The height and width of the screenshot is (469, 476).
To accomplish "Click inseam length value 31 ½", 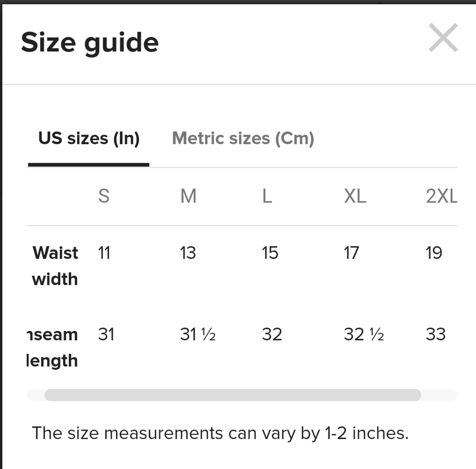I will click(198, 334).
